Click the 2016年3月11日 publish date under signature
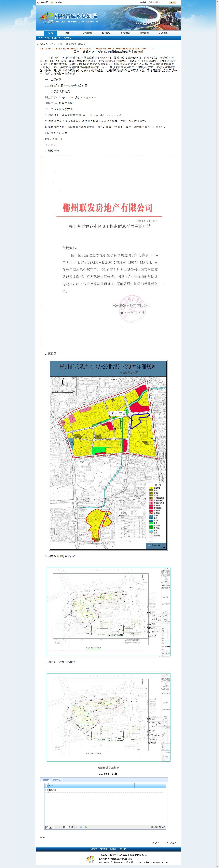The width and height of the screenshot is (219, 868). (108, 774)
